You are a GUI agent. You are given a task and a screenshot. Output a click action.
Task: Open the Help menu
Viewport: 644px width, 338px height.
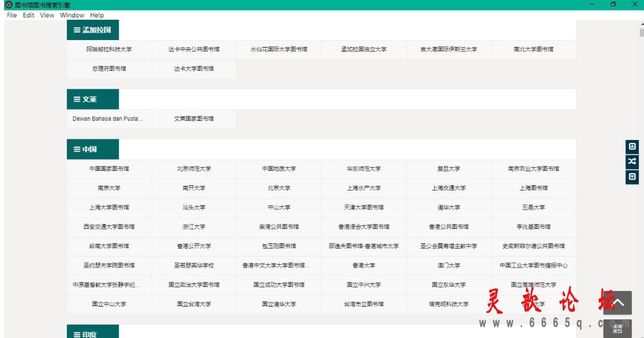(x=97, y=15)
